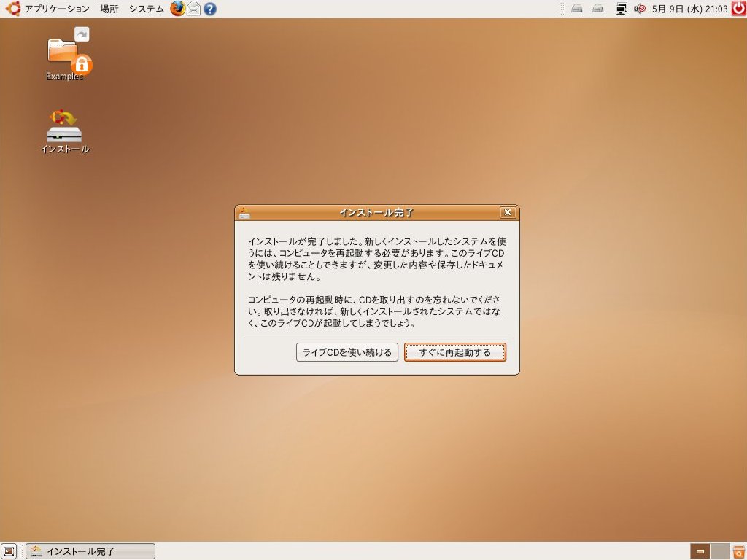Switch to the second workspace in the pager
Screen dimensions: 747x560
pos(720,551)
